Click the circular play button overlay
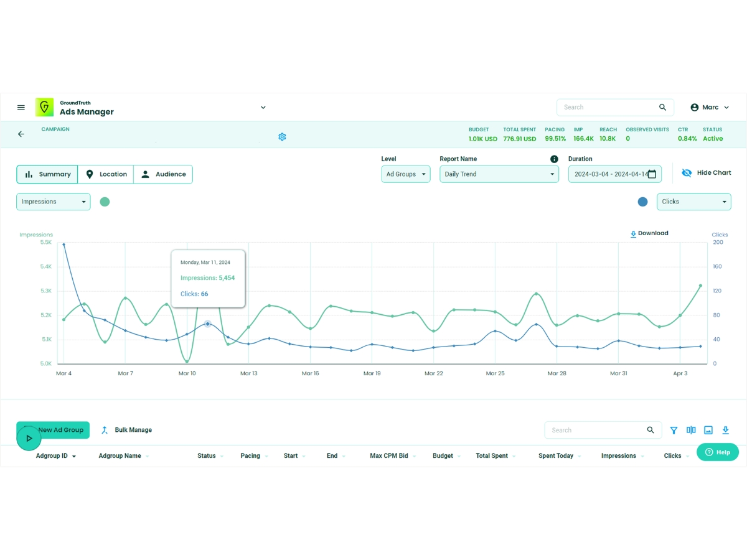747x560 pixels. point(29,438)
